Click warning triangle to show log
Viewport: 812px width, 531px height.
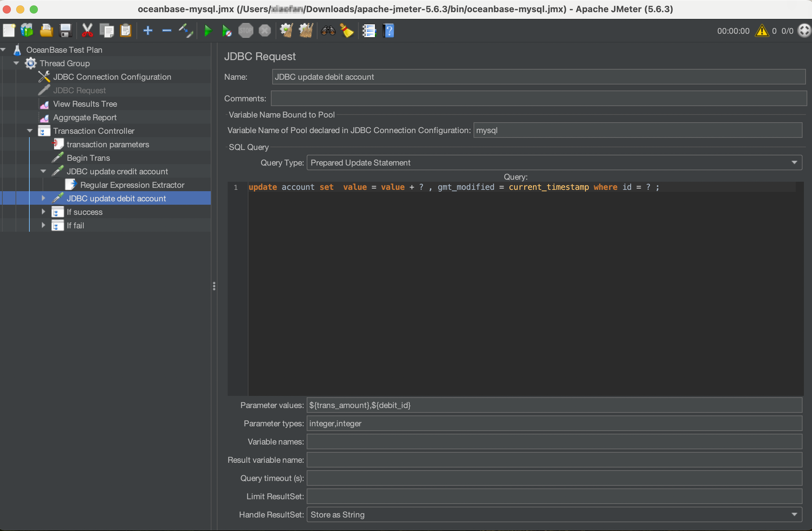(x=762, y=31)
